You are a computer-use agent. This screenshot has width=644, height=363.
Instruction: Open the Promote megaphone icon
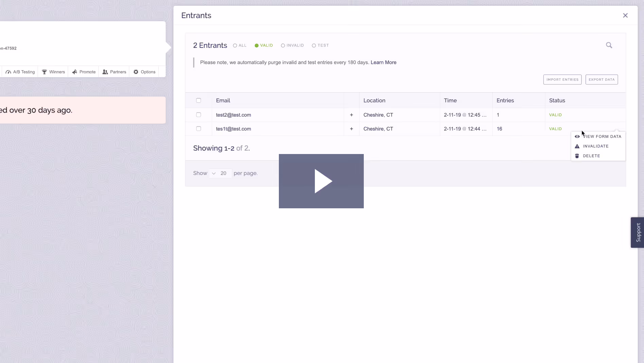[75, 72]
